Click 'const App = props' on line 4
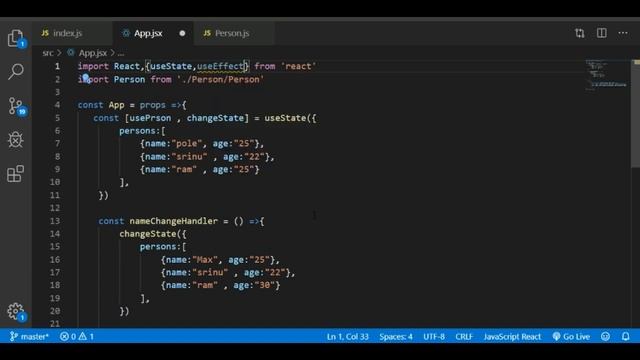The width and height of the screenshot is (640, 360). (122, 105)
